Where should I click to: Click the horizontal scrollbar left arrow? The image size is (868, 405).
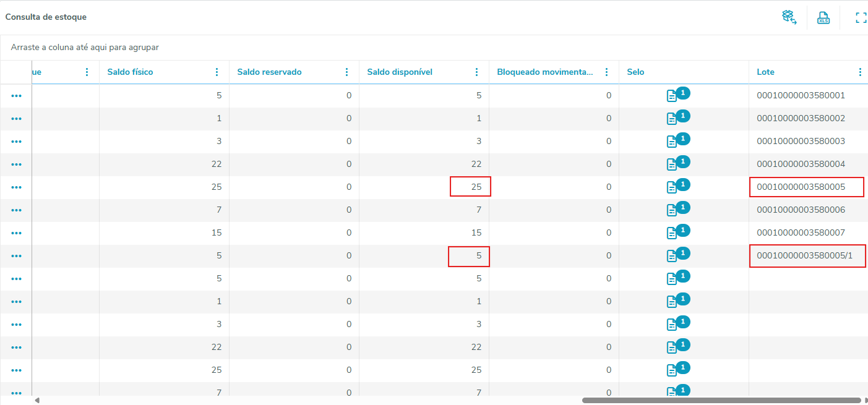point(37,400)
